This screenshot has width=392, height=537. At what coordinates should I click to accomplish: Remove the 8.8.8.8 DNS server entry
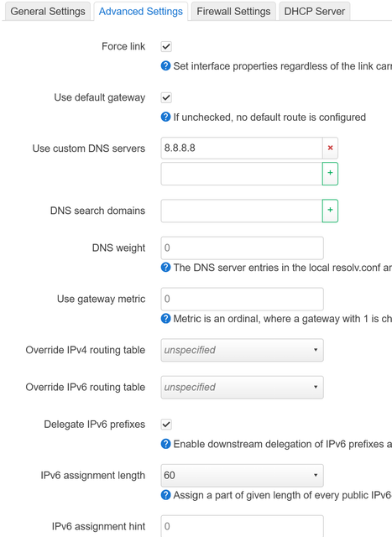click(x=330, y=148)
